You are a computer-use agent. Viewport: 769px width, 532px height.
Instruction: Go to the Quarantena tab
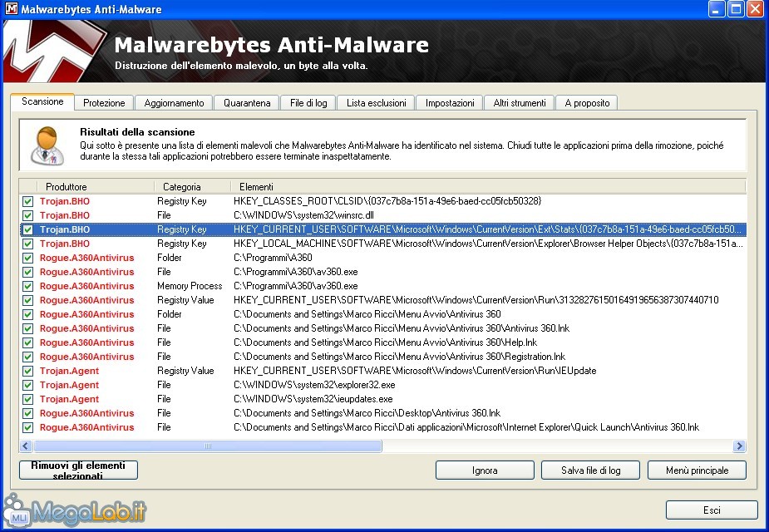(x=247, y=103)
